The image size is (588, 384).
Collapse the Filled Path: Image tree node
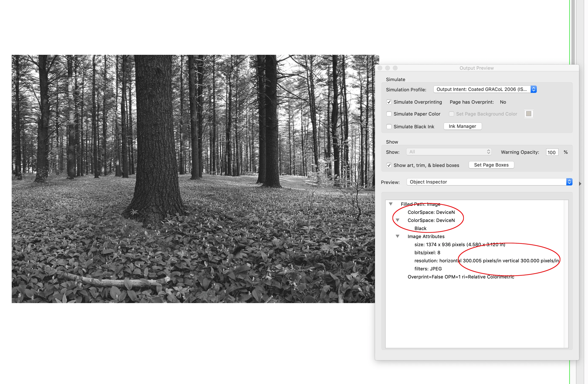pyautogui.click(x=391, y=204)
